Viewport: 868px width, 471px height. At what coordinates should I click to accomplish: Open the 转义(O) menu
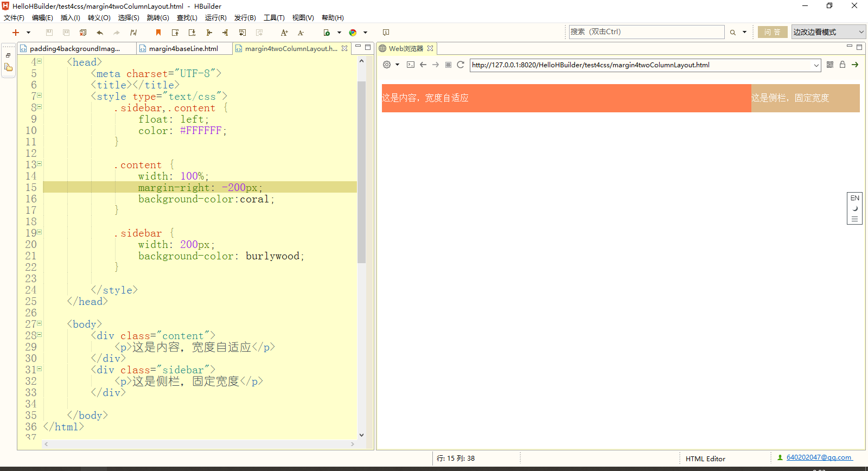(x=99, y=18)
